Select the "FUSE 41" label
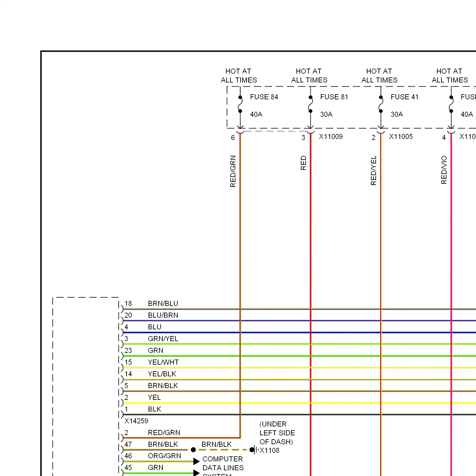This screenshot has height=476, width=476. point(405,97)
